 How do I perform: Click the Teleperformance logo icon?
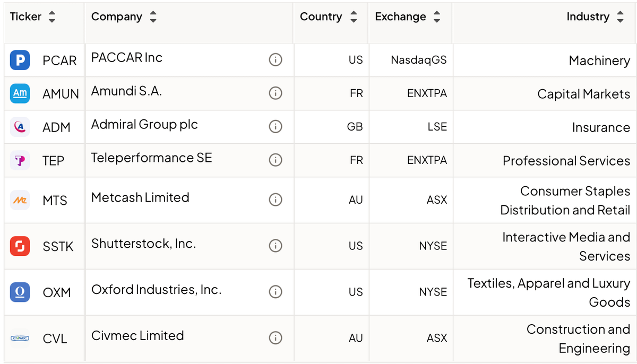pos(20,160)
